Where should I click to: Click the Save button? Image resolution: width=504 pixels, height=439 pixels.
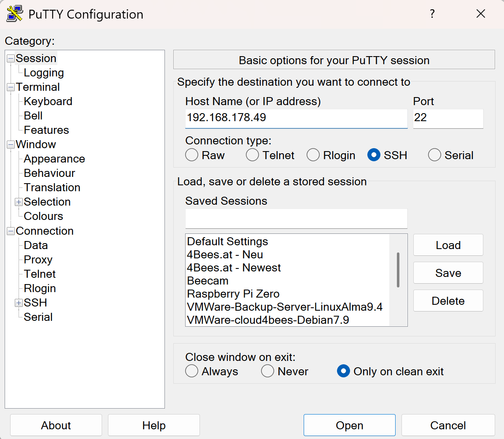(448, 273)
